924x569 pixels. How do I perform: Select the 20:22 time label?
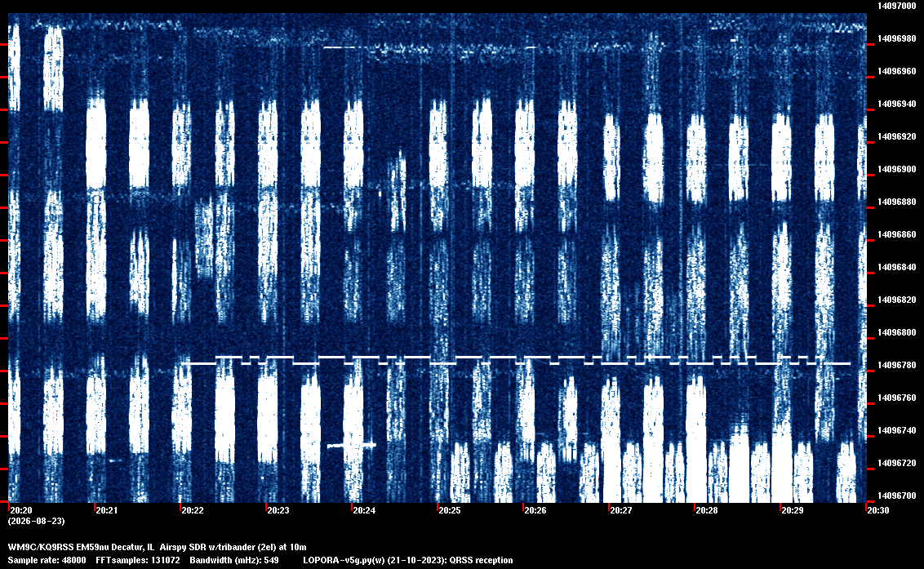192,510
